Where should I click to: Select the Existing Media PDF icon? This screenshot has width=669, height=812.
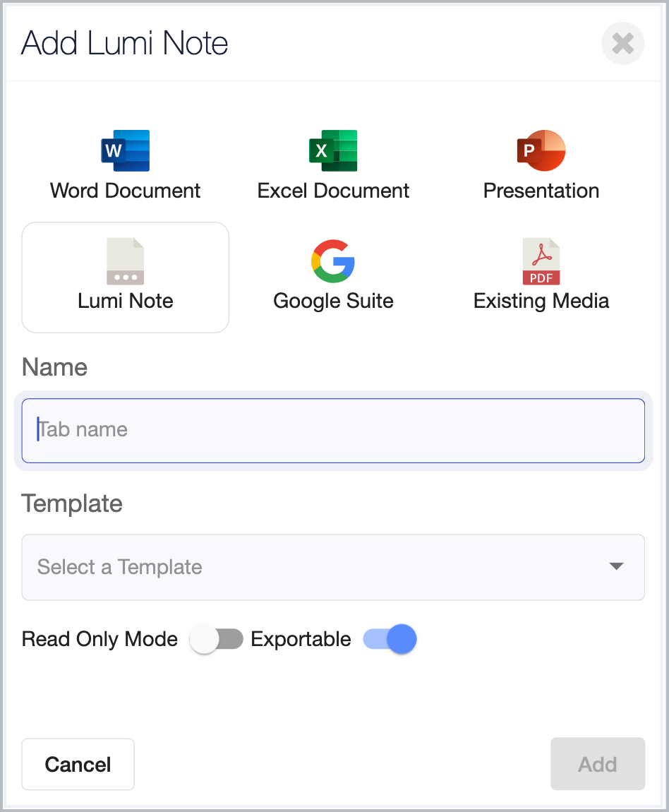pos(541,261)
